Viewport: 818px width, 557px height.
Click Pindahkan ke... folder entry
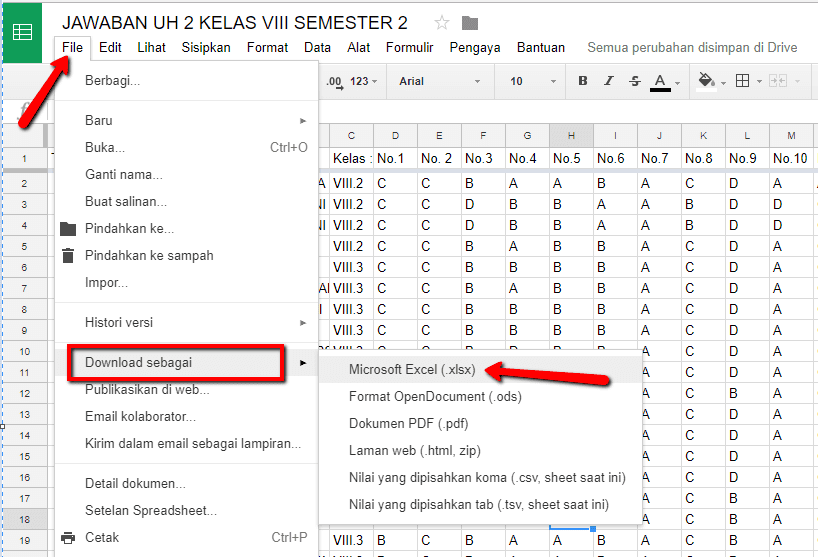186,229
